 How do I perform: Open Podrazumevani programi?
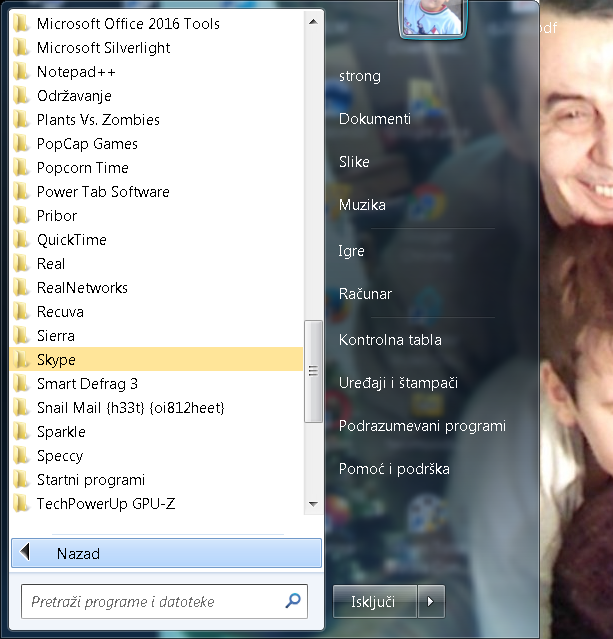(x=422, y=426)
